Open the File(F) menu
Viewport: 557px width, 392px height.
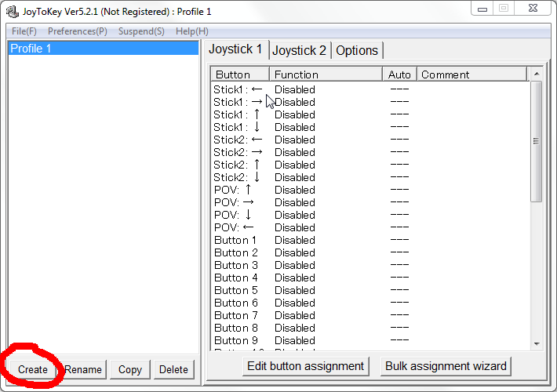pyautogui.click(x=24, y=31)
